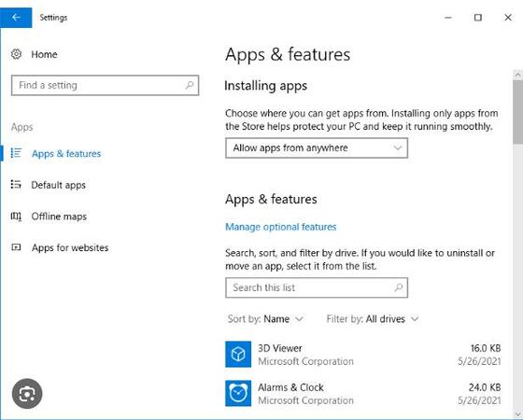Click the Default apps sidebar icon
This screenshot has width=523, height=420.
click(16, 185)
